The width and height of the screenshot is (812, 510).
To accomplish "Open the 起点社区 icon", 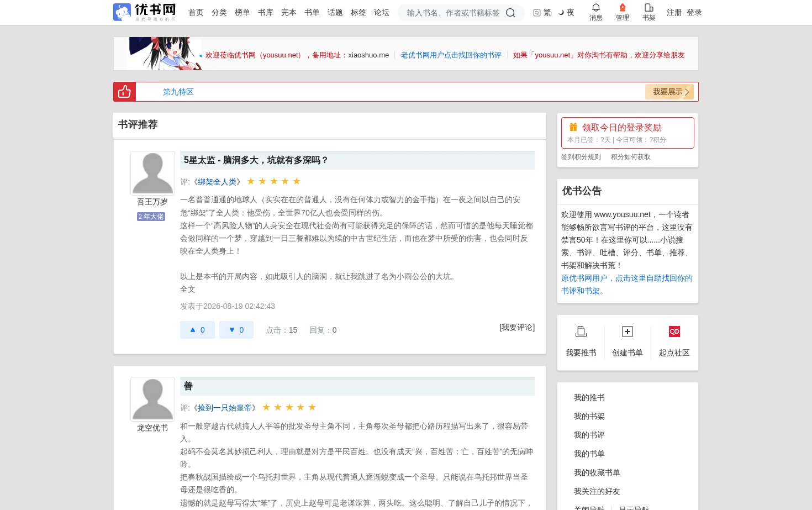I will pyautogui.click(x=674, y=332).
